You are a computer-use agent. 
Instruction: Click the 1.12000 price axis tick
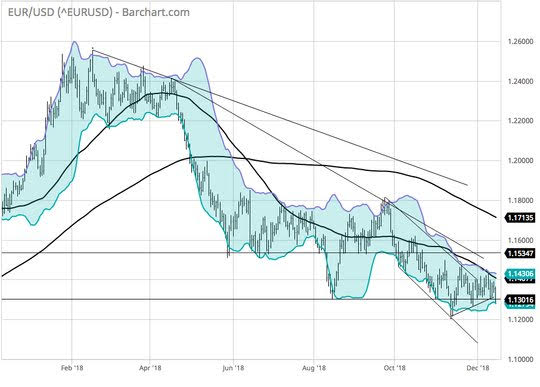click(520, 320)
